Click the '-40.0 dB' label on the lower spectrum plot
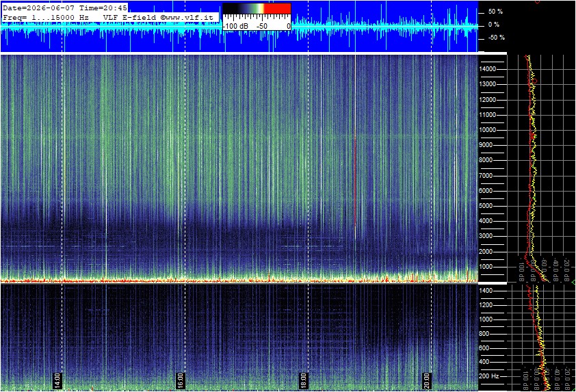The width and height of the screenshot is (576, 392). point(557,378)
